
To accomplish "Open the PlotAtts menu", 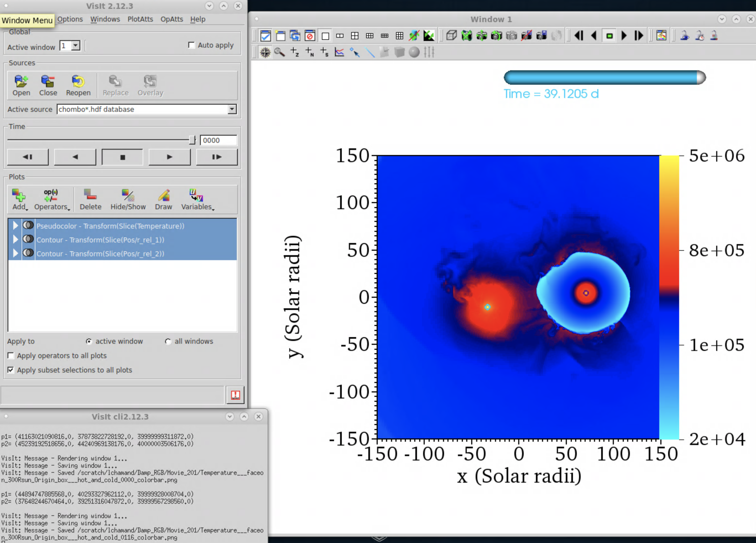I will (140, 19).
